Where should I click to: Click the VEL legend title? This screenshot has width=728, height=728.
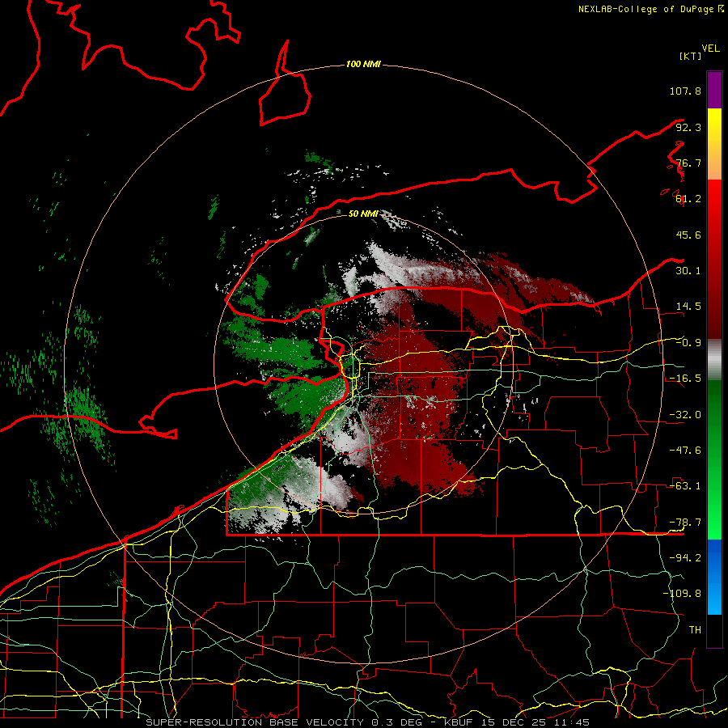710,49
